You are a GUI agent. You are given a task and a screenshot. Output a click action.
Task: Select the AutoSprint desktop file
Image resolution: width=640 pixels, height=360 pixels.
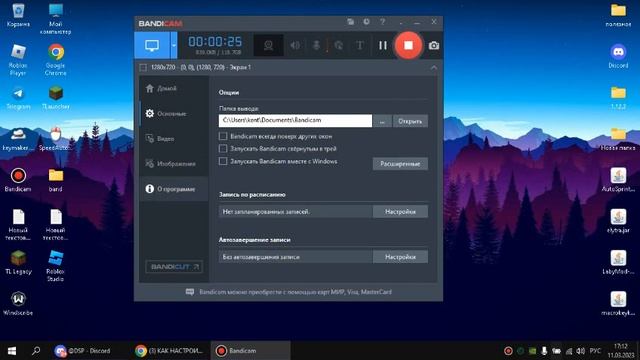tap(618, 180)
